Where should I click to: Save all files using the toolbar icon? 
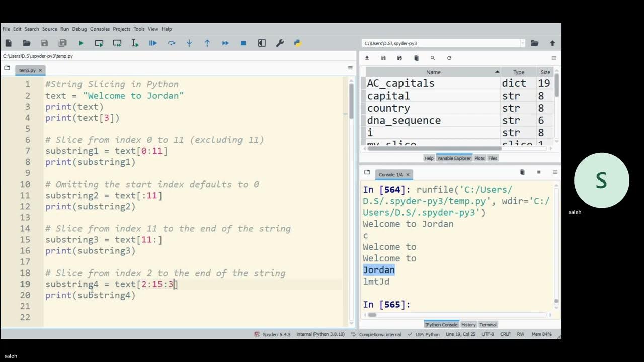(63, 43)
